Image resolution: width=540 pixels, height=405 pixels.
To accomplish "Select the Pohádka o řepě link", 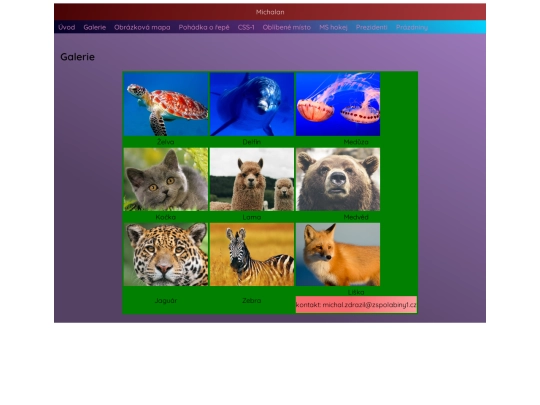I will (x=204, y=28).
